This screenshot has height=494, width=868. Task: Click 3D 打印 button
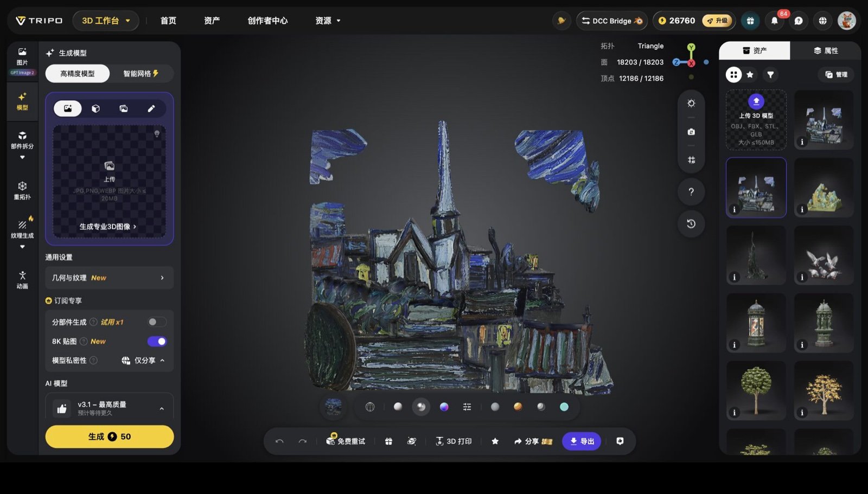454,441
